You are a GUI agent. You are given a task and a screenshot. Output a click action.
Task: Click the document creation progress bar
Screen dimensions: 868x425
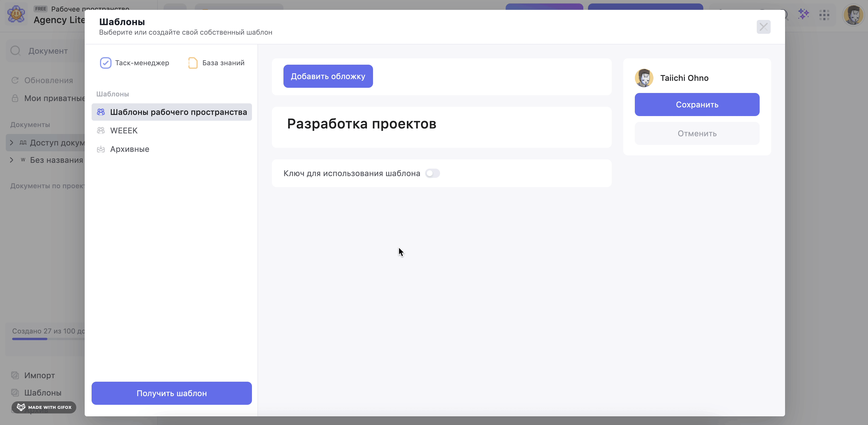tap(48, 339)
